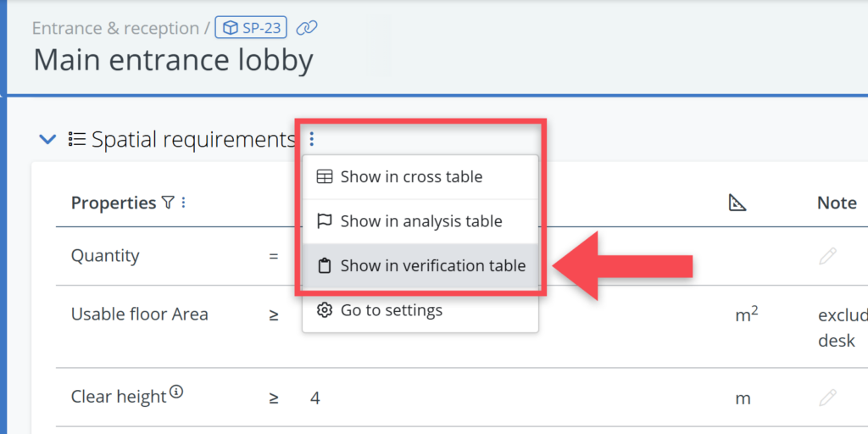
Task: Click the unit ruler icon column header
Action: [737, 203]
